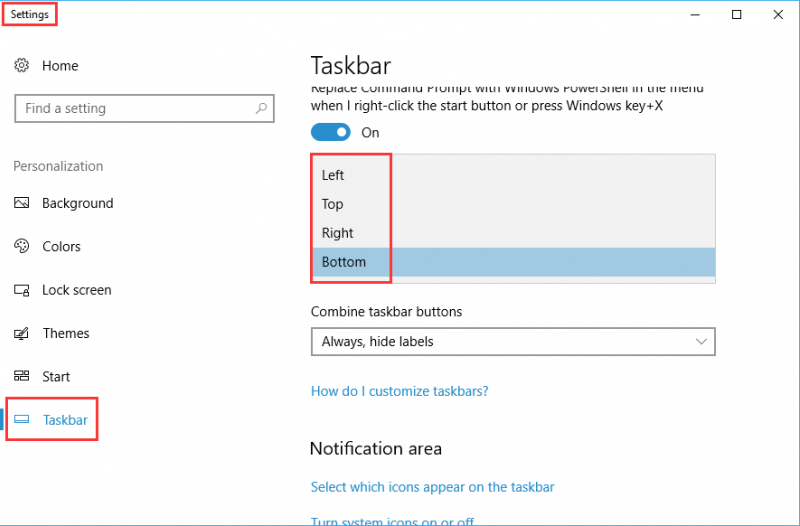Open the Combine taskbar buttons dropdown
The height and width of the screenshot is (526, 800).
[x=513, y=341]
